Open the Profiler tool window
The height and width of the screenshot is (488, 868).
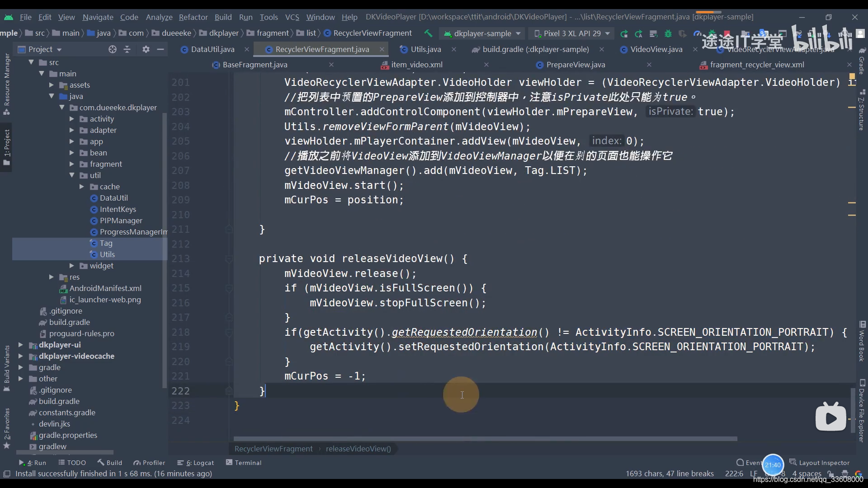click(149, 463)
